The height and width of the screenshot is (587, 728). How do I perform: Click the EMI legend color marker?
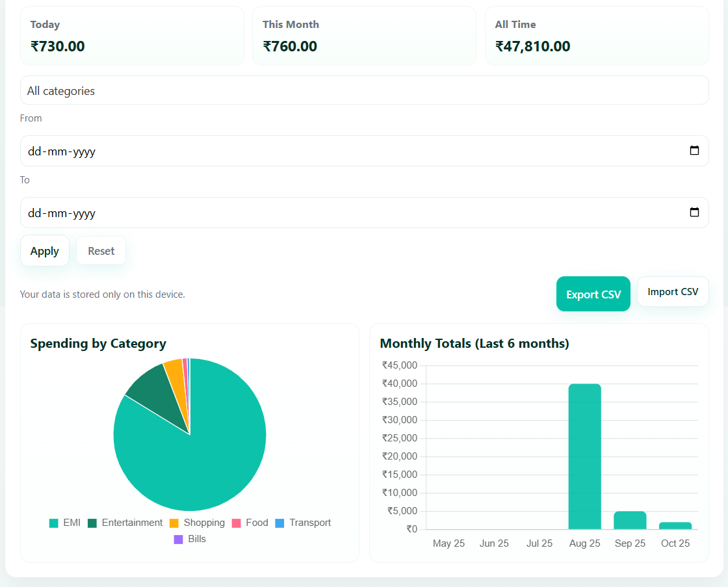coord(54,523)
